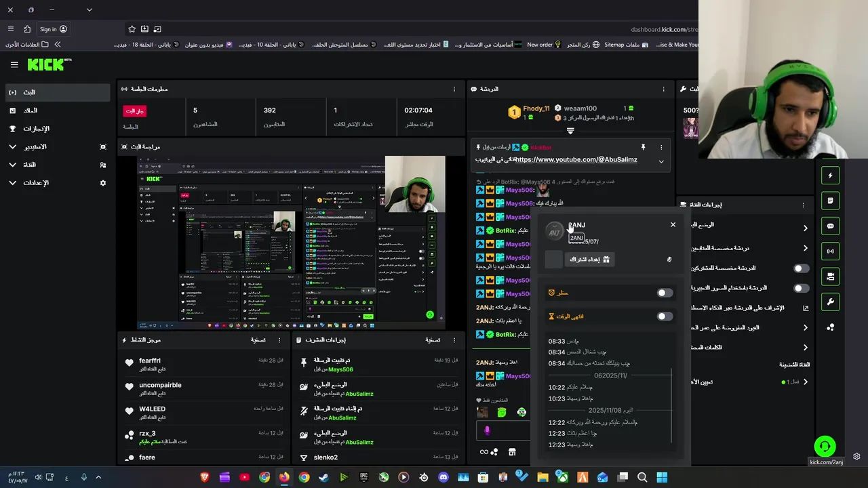Open the YouTube AbuSalimz link
The width and height of the screenshot is (868, 488).
[576, 159]
